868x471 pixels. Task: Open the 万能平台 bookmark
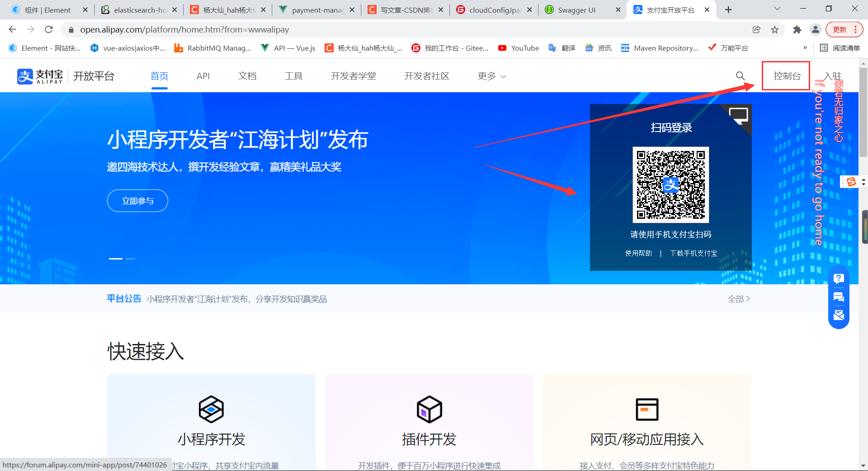point(728,48)
